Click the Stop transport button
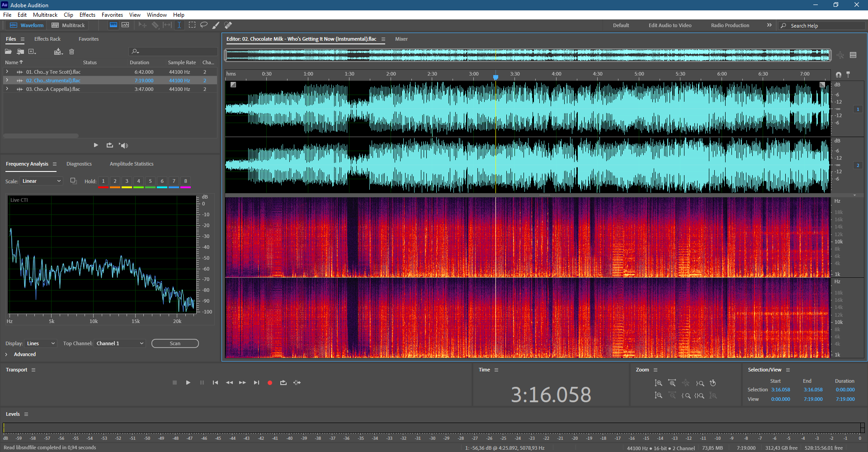Viewport: 868px width, 452px height. [x=175, y=383]
